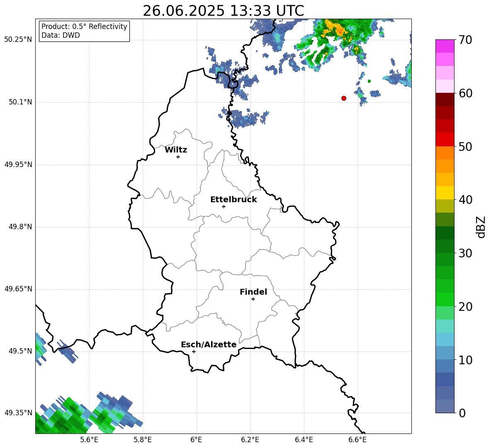Viewport: 491px width, 448px height.
Task: Click the 6.2°E longitude tick label
Action: [250, 440]
